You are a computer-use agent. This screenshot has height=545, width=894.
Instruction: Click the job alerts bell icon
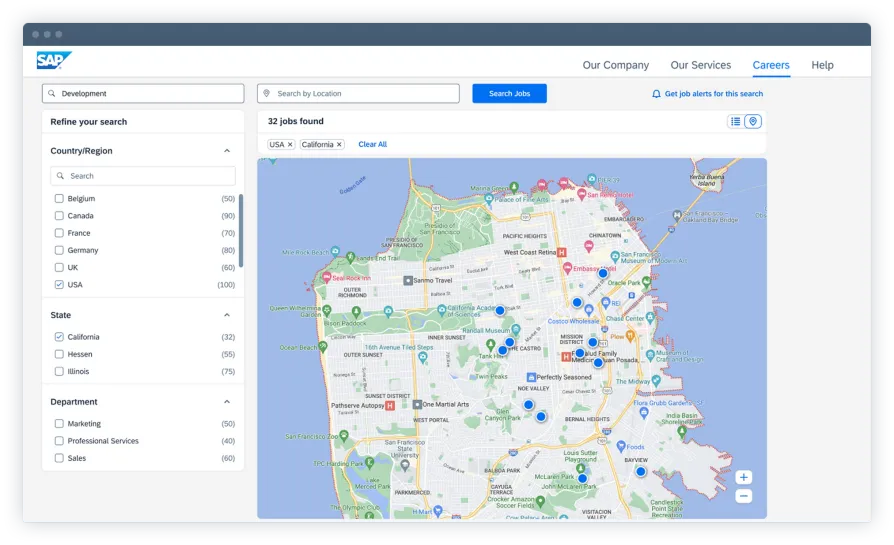tap(656, 94)
